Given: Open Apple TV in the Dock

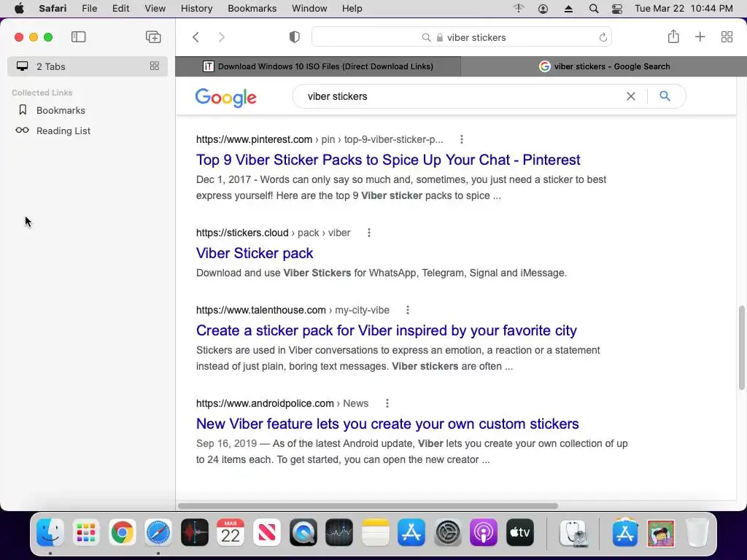Looking at the screenshot, I should 519,532.
